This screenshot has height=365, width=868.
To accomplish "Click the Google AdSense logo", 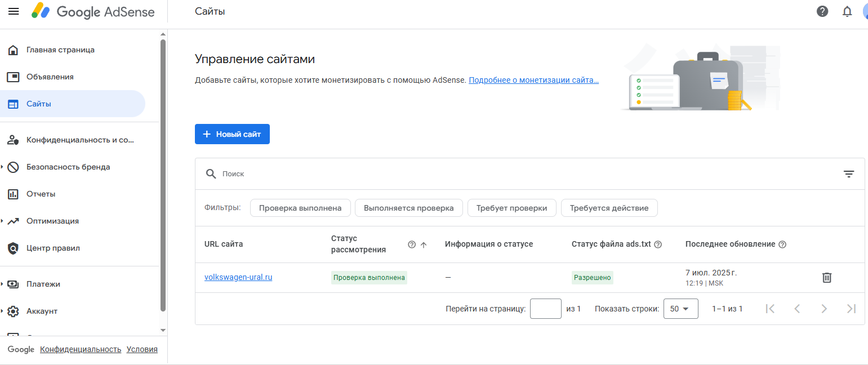I will (x=93, y=11).
